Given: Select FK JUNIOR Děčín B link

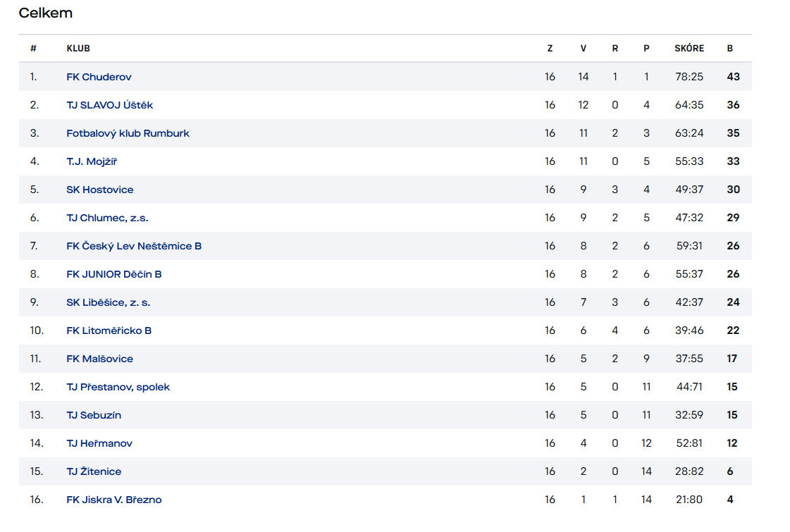Looking at the screenshot, I should tap(113, 274).
